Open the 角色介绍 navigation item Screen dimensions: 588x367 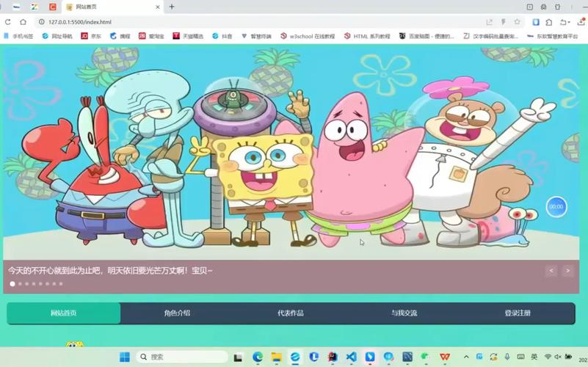[x=177, y=313]
